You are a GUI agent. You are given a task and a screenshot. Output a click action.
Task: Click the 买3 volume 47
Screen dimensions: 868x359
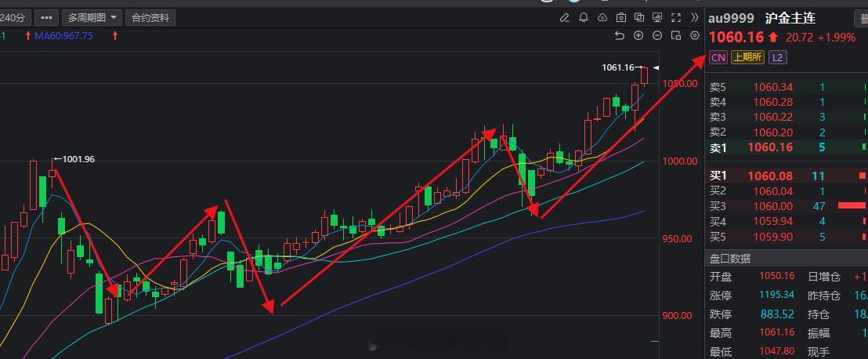[x=818, y=207]
